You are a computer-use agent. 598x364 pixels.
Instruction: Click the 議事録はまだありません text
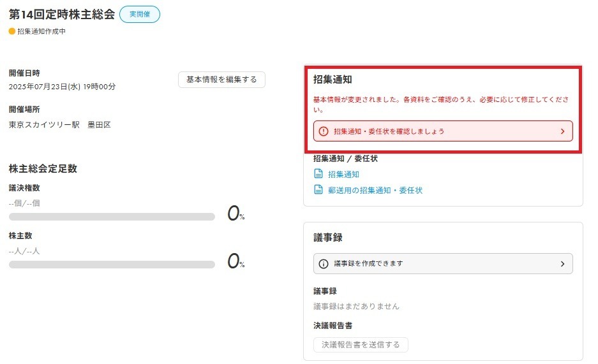click(x=356, y=307)
